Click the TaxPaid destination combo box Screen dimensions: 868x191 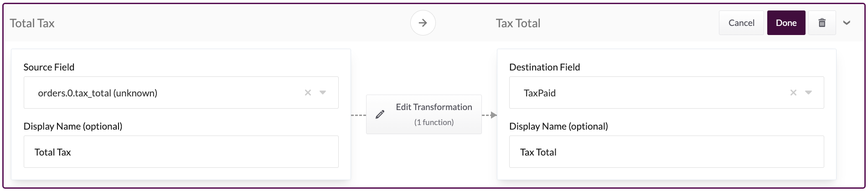point(647,93)
